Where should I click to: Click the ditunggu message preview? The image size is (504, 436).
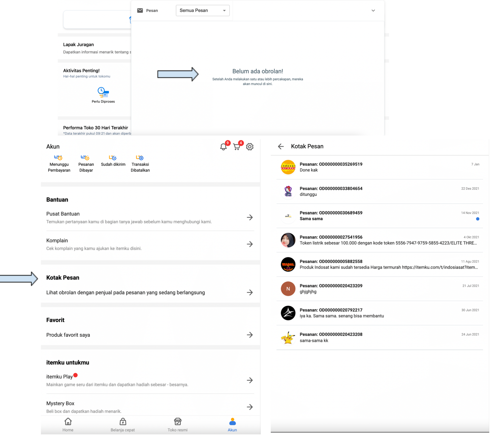tap(308, 194)
